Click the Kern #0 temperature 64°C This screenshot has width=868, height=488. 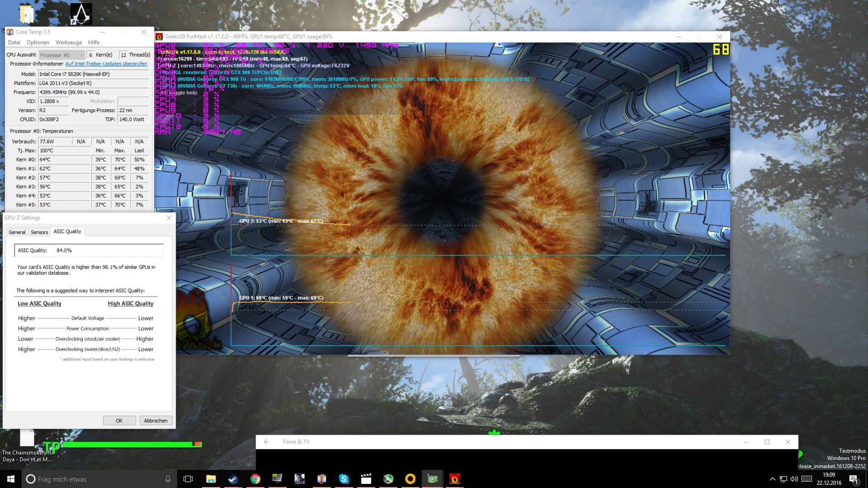[x=64, y=160]
